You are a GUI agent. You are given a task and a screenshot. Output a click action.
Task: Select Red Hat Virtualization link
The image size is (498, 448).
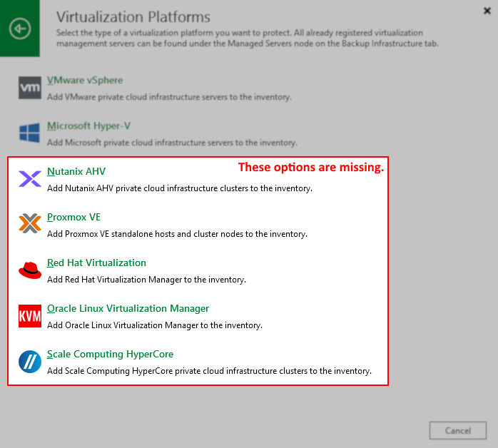coord(96,263)
